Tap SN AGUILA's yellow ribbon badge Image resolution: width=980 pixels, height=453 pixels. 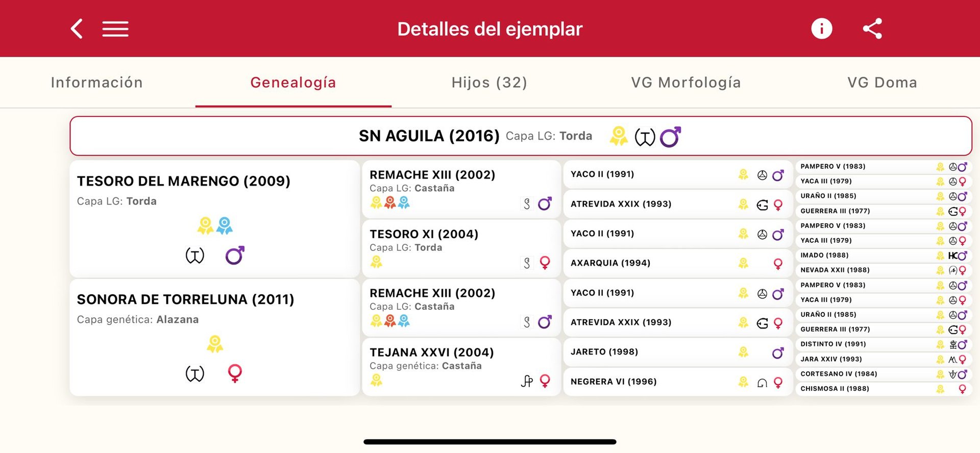coord(619,136)
